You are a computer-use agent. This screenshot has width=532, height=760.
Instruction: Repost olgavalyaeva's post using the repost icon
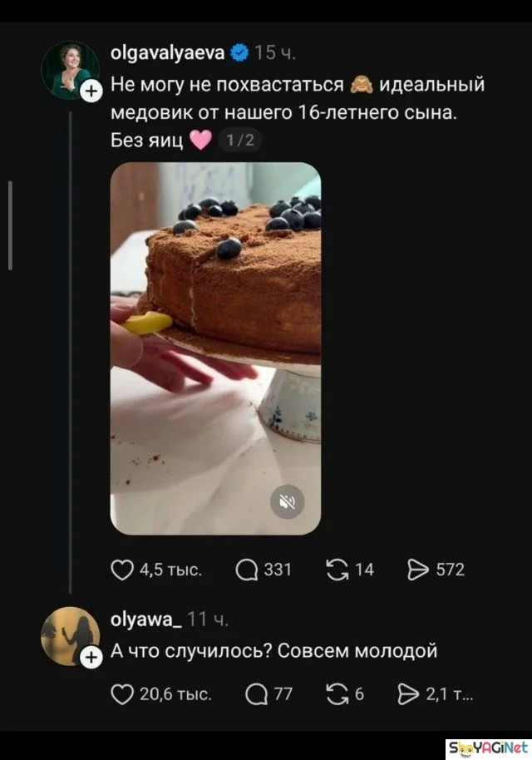click(x=337, y=570)
